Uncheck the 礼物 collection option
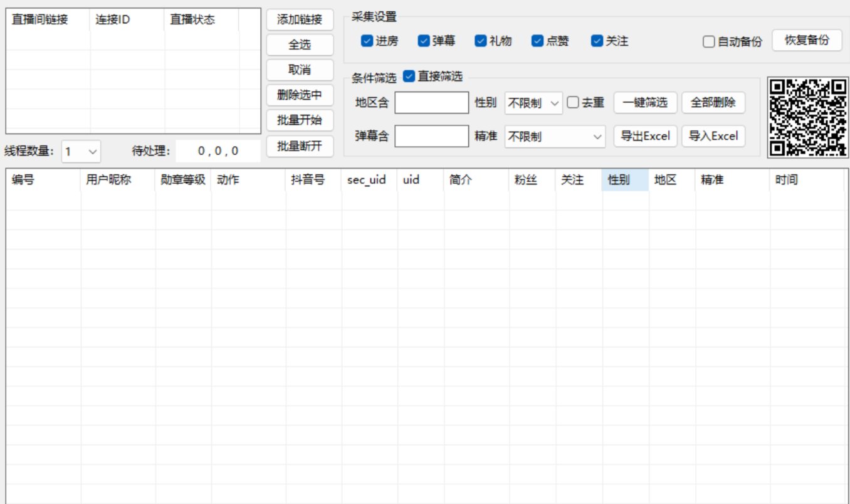The height and width of the screenshot is (504, 850). (x=480, y=40)
